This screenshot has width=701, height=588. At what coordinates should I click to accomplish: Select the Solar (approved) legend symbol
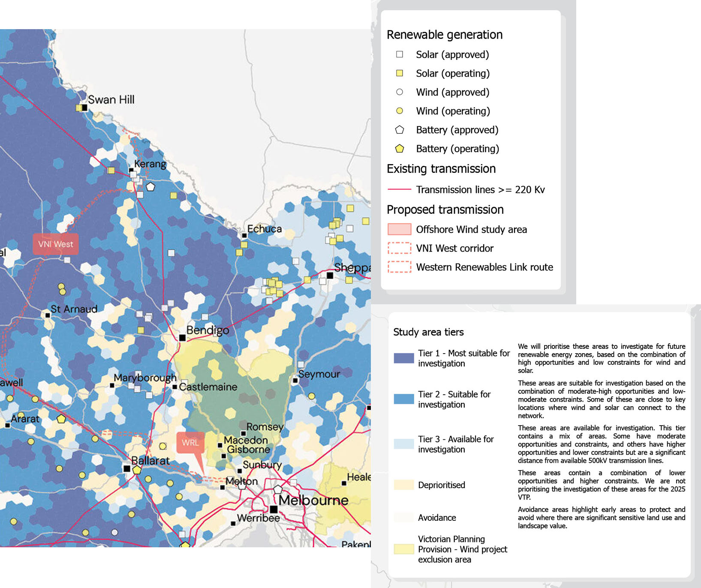pos(399,54)
